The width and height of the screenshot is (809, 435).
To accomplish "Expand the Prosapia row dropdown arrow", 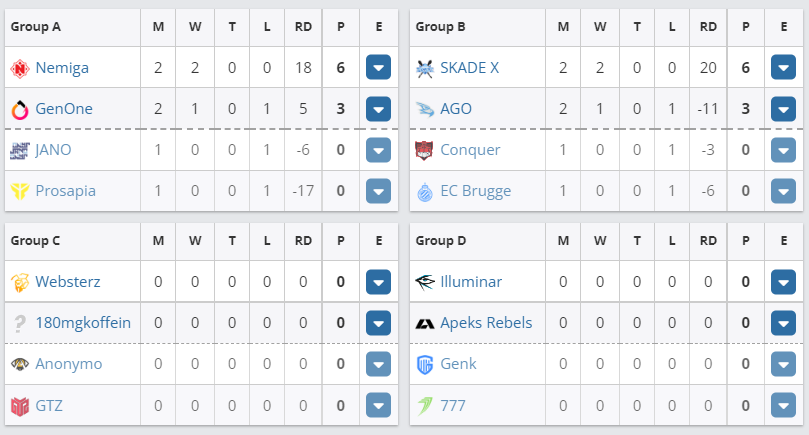I will point(378,191).
